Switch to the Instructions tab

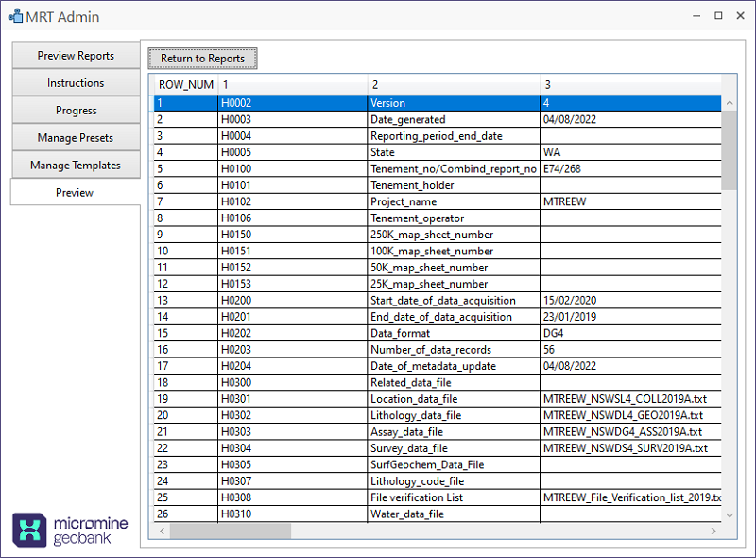[x=76, y=83]
